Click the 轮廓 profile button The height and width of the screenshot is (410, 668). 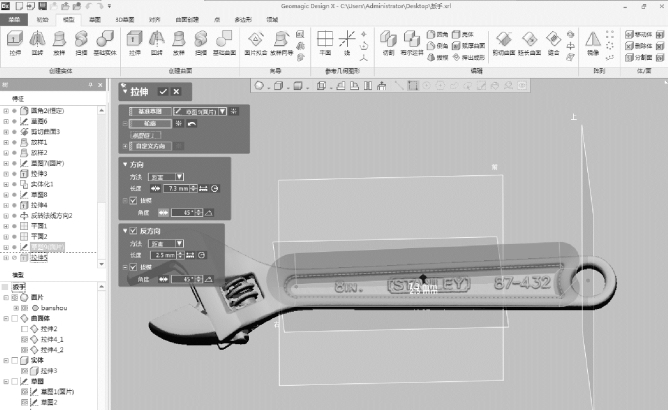point(150,124)
